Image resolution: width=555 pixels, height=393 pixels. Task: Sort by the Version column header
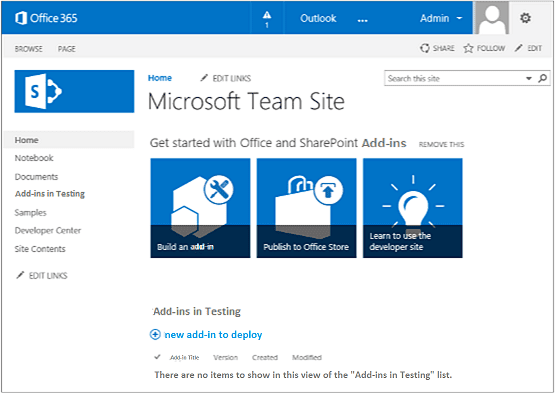coord(225,358)
